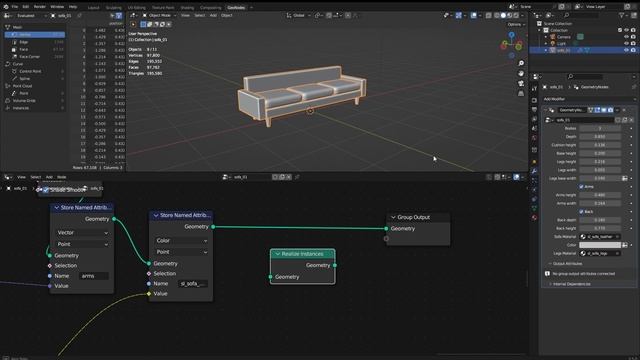Toggle the spreadsheet selected-only filter icon
Screen dimensions: 640x360
pyautogui.click(x=112, y=16)
